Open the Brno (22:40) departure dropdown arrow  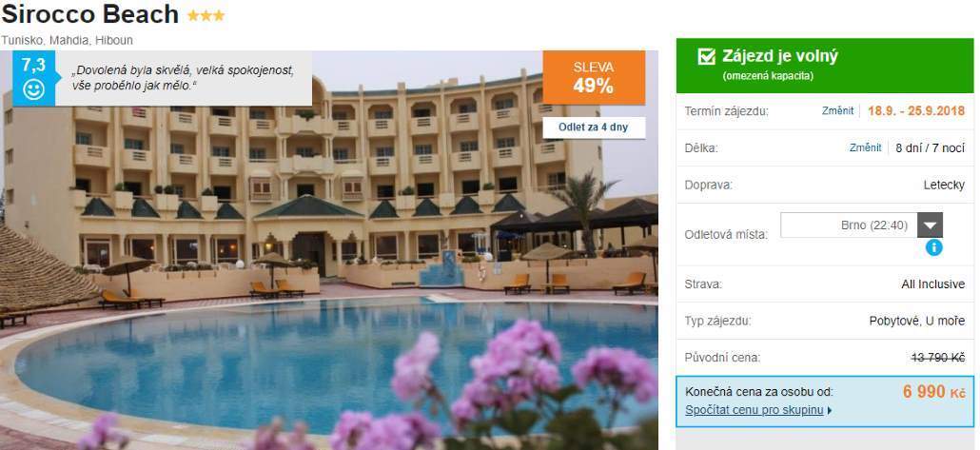[930, 225]
